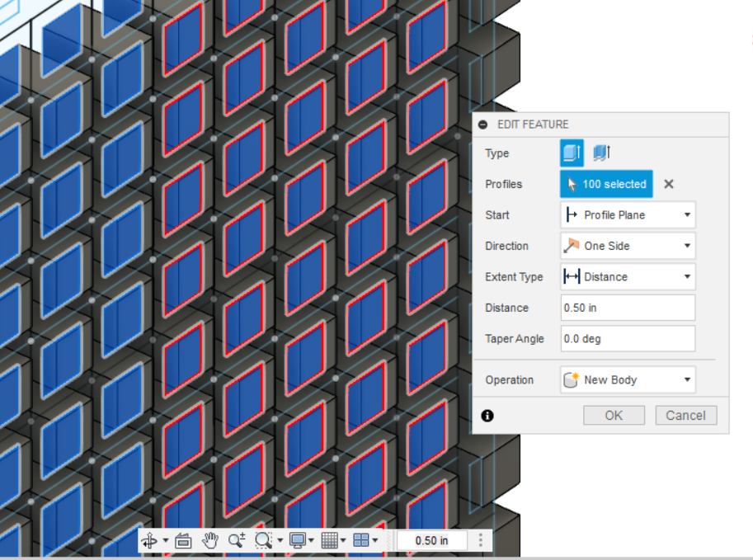Click the Taper Angle input field

click(x=628, y=339)
